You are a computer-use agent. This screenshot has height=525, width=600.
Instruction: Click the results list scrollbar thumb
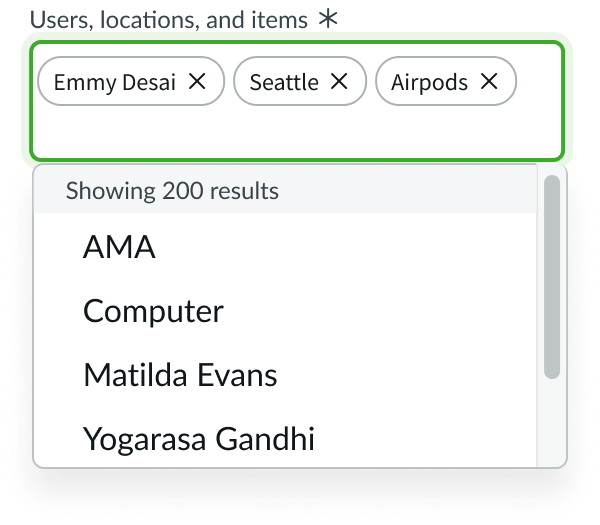point(552,277)
